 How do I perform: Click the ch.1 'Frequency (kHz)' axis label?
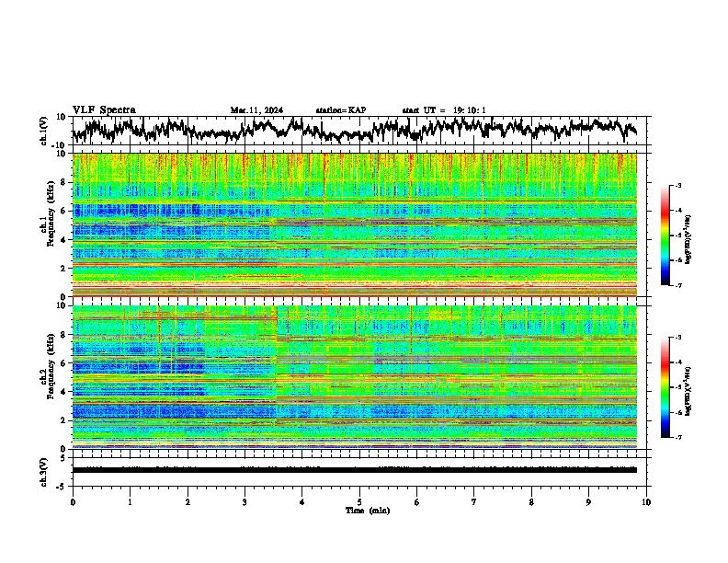[x=51, y=212]
